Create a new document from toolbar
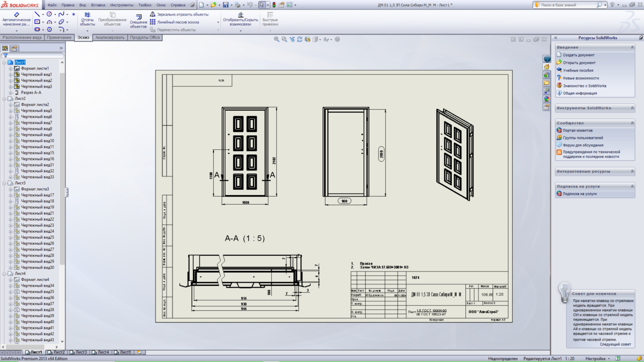644x362 pixels. point(202,5)
